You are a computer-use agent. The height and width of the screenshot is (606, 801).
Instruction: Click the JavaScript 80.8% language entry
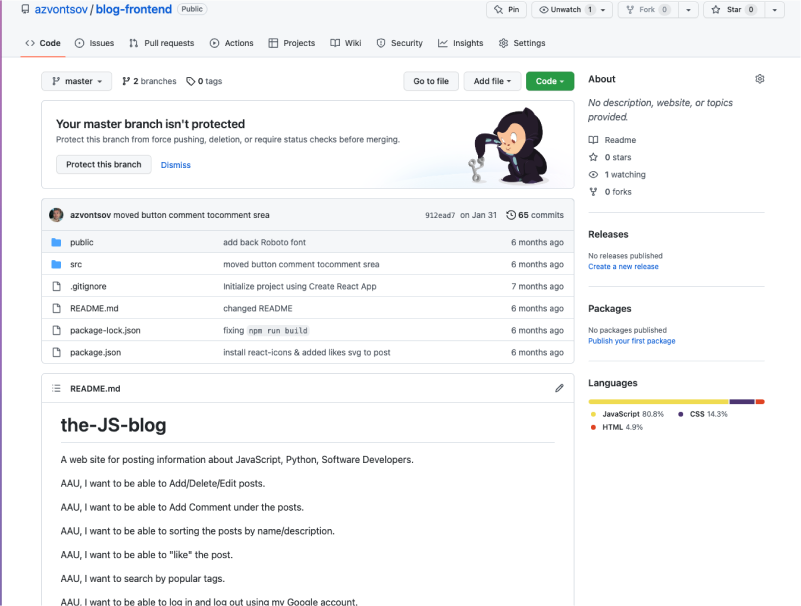[x=627, y=414]
